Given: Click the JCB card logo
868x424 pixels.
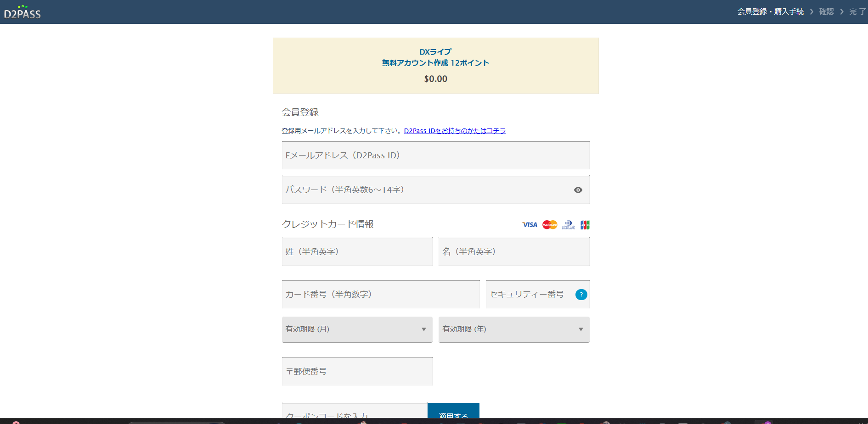Looking at the screenshot, I should pos(585,225).
